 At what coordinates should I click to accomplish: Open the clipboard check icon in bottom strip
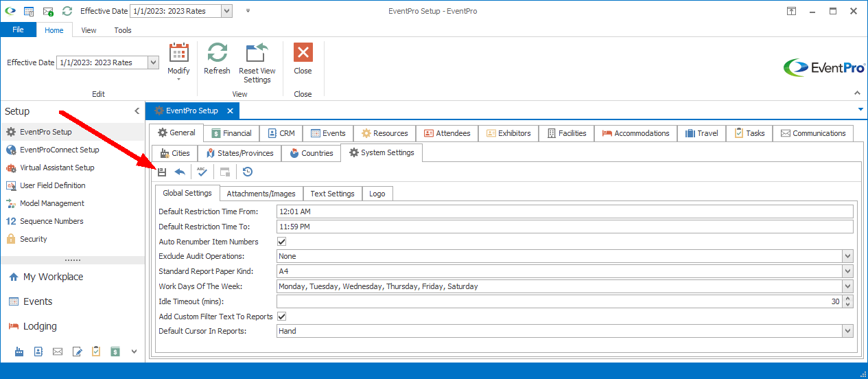pyautogui.click(x=96, y=352)
